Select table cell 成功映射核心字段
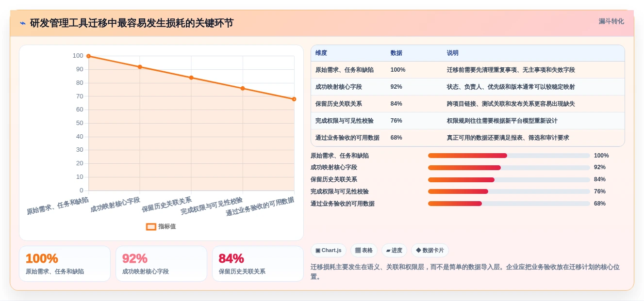This screenshot has width=644, height=301. point(339,87)
